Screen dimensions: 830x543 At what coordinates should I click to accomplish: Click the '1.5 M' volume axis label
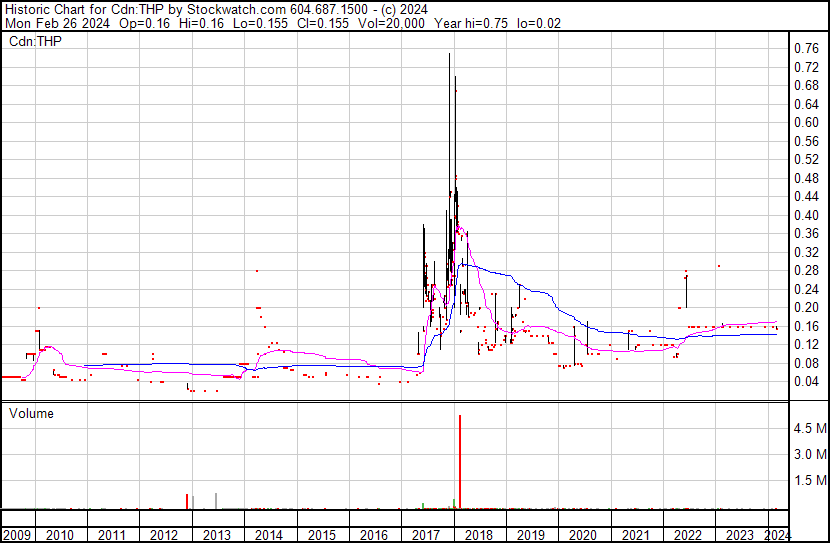810,480
